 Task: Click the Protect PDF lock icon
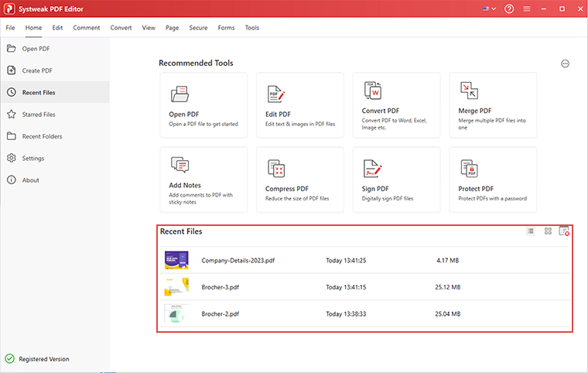tap(469, 168)
